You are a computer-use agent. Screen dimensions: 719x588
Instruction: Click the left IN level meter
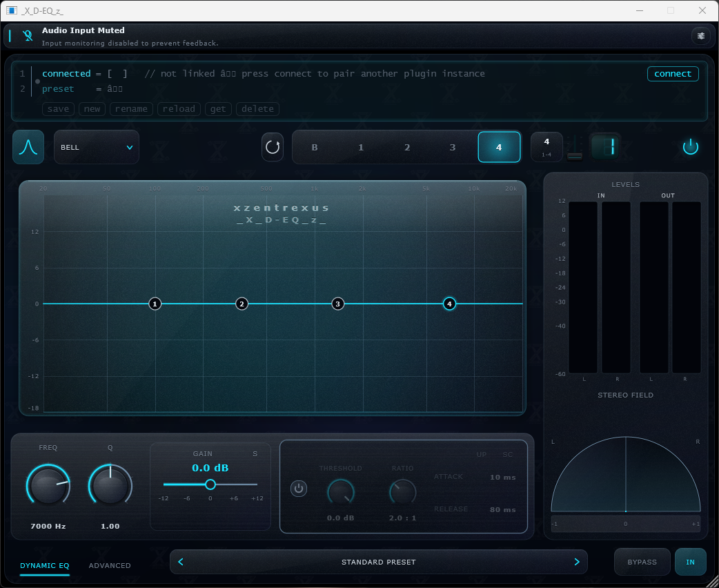pos(583,288)
